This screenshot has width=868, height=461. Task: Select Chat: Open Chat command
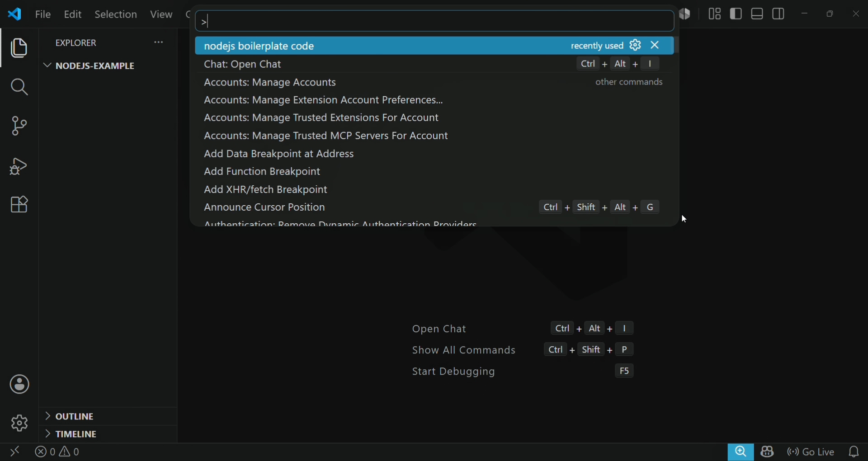tap(434, 64)
